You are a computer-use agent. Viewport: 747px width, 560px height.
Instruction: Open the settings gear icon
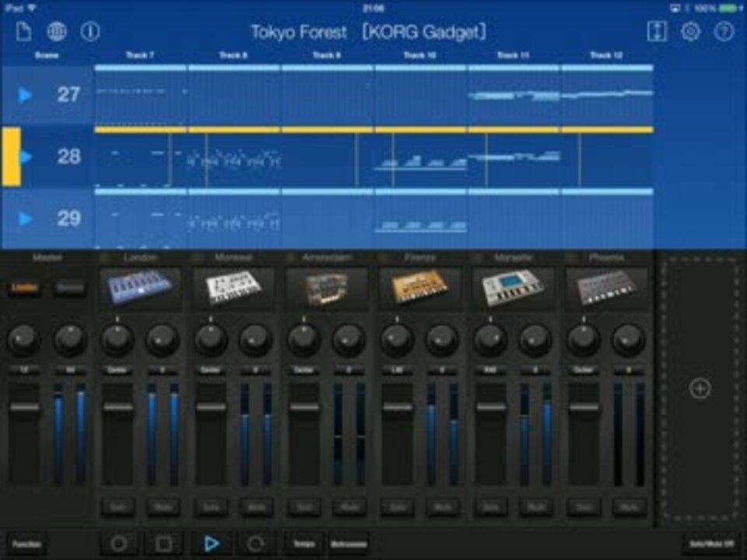[690, 32]
